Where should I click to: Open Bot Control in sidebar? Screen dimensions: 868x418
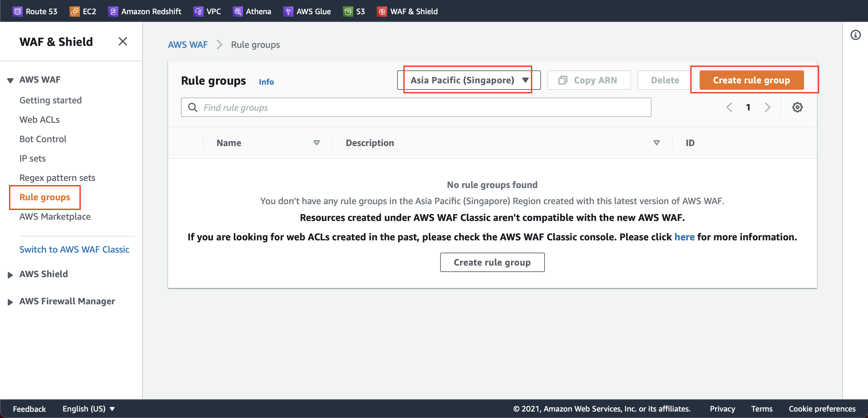(43, 139)
